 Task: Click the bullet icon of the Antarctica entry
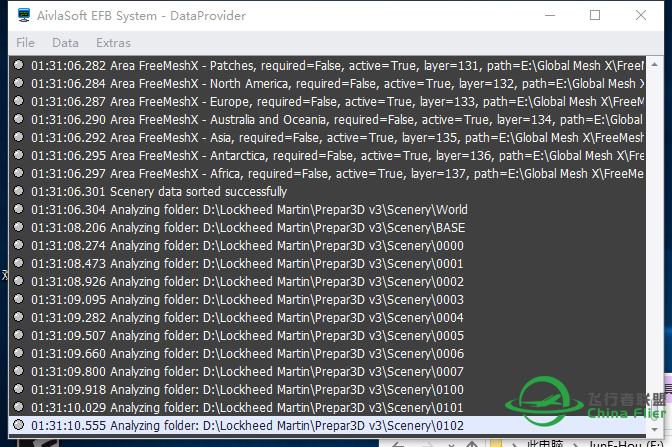click(x=18, y=155)
